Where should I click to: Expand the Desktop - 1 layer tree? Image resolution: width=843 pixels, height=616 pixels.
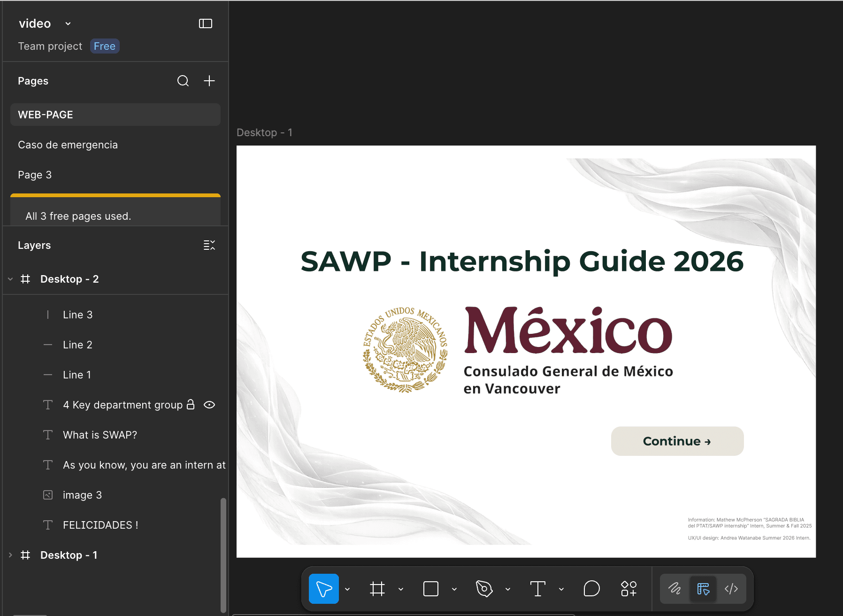click(10, 555)
